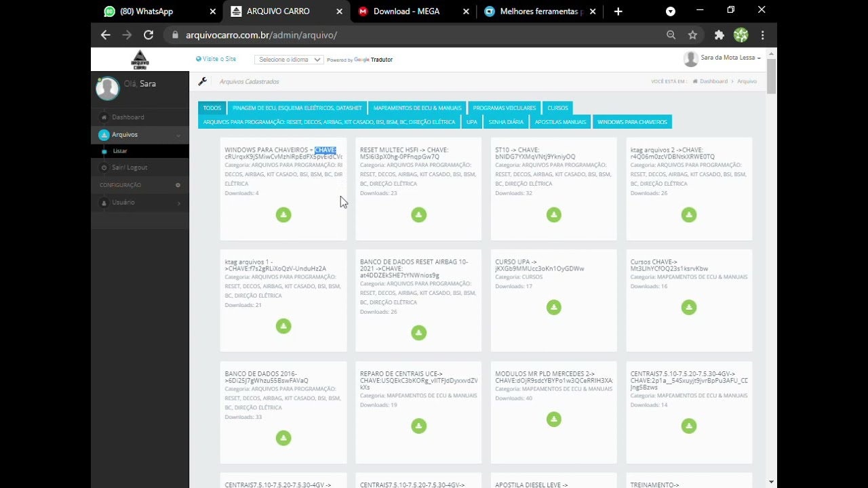
Task: Filter by ARQUIVOS PARA PROGRAMAÇÃO category
Action: click(x=329, y=122)
